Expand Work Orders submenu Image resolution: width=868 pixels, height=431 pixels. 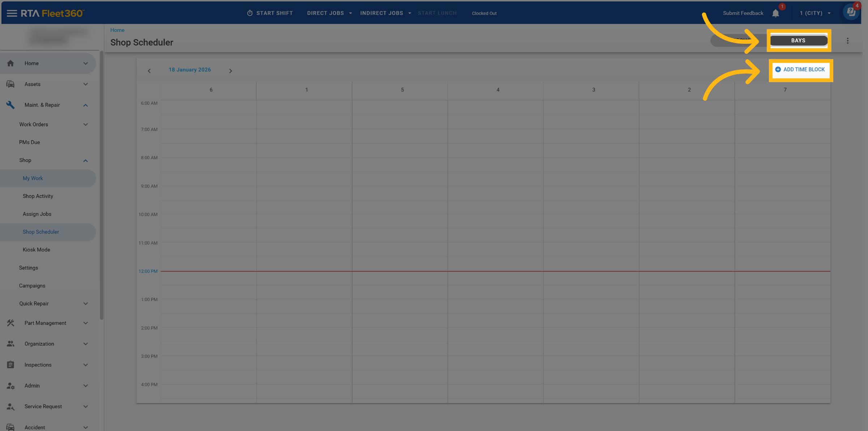tap(85, 124)
